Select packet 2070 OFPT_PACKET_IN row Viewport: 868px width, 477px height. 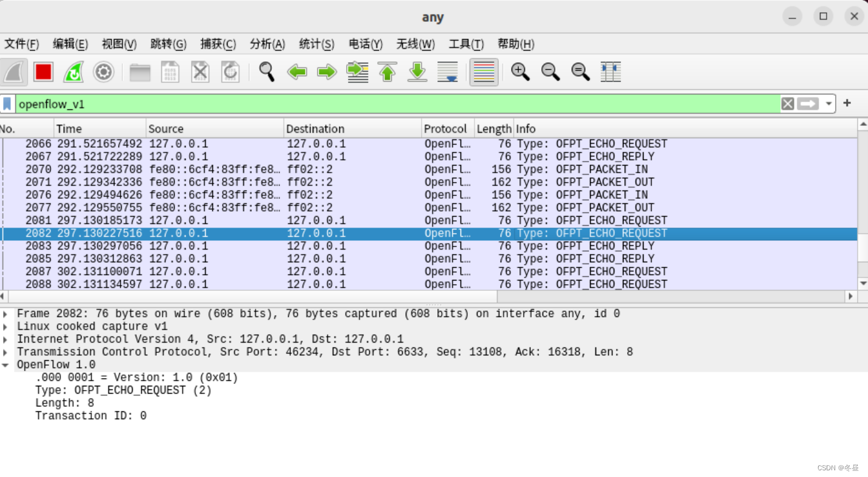click(x=429, y=170)
